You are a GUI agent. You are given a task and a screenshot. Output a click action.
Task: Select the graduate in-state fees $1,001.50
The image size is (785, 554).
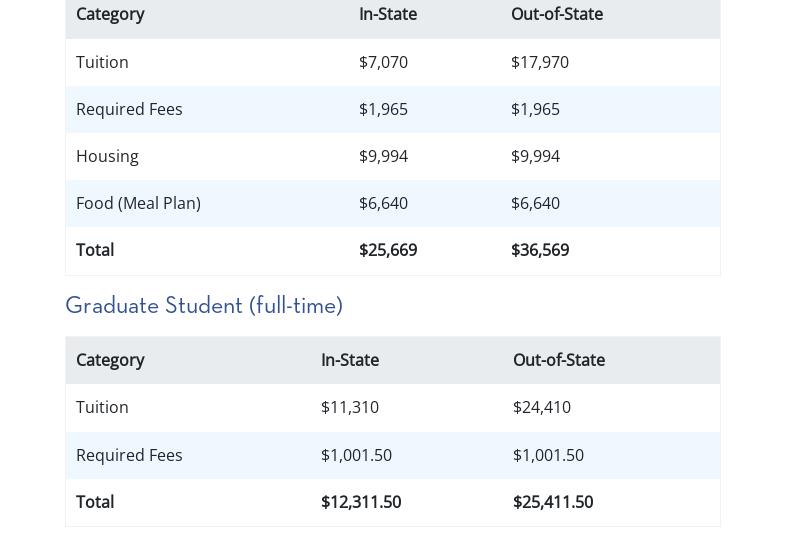[356, 455]
